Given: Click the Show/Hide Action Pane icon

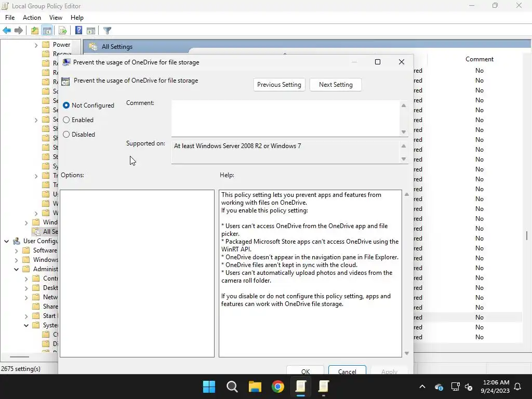Looking at the screenshot, I should point(91,31).
